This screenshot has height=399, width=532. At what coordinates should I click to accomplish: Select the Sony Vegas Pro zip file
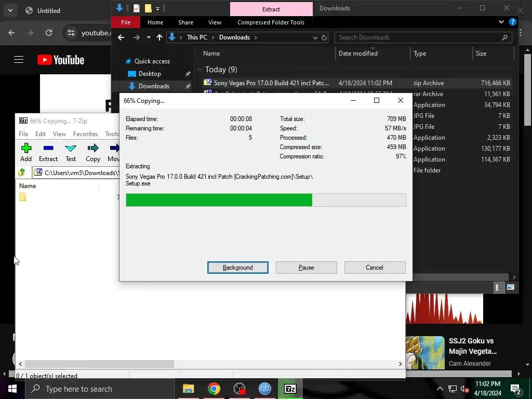coord(271,83)
